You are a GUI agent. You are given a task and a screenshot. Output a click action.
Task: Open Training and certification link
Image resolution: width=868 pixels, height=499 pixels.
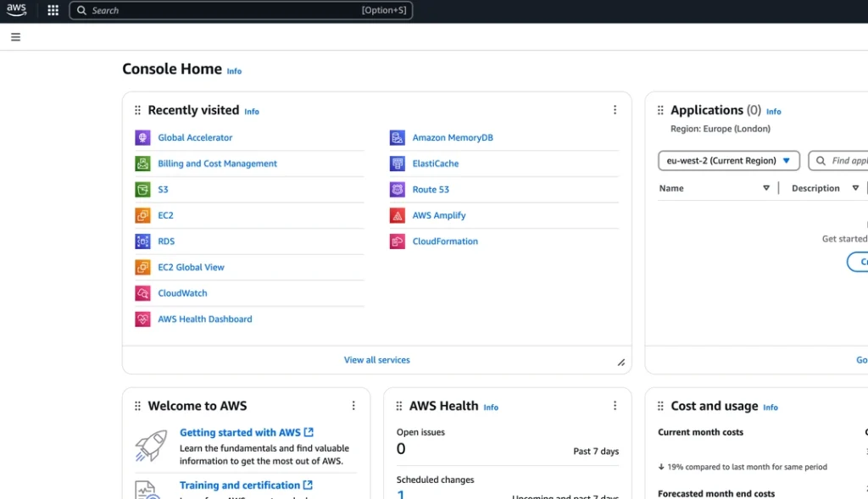tap(246, 485)
